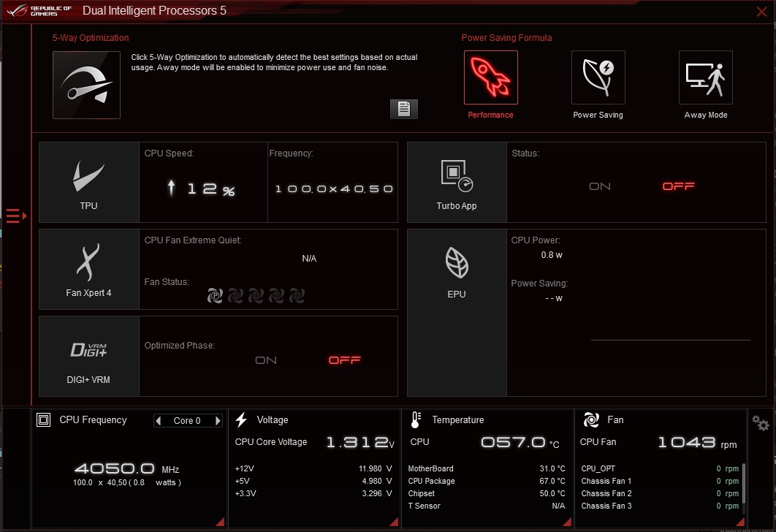This screenshot has height=532, width=776.
Task: Expand the left sidebar menu arrow
Action: click(16, 216)
